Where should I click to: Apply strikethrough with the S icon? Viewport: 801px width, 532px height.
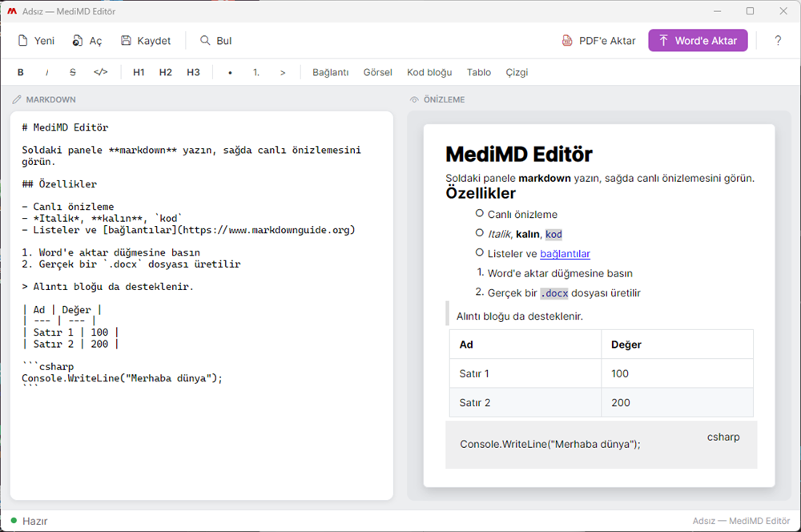[x=73, y=73]
